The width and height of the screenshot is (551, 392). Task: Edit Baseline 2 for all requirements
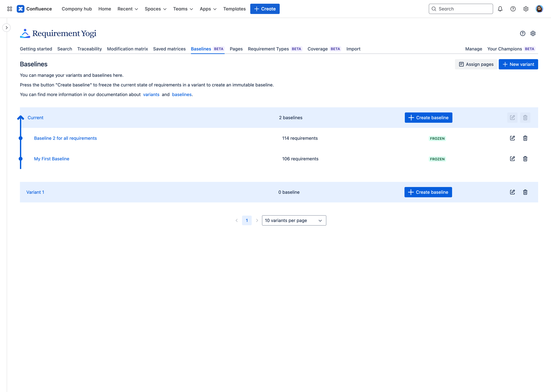point(512,138)
